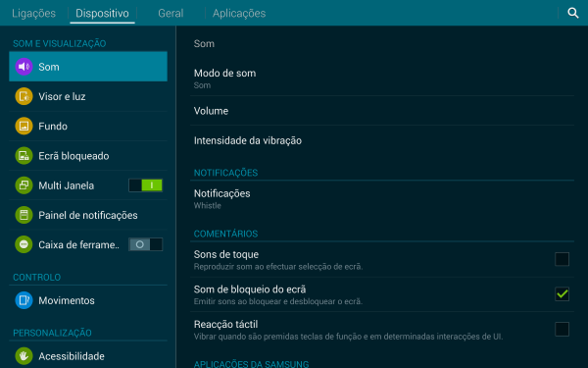
Task: Click the Acessibilidade hand icon
Action: 24,356
